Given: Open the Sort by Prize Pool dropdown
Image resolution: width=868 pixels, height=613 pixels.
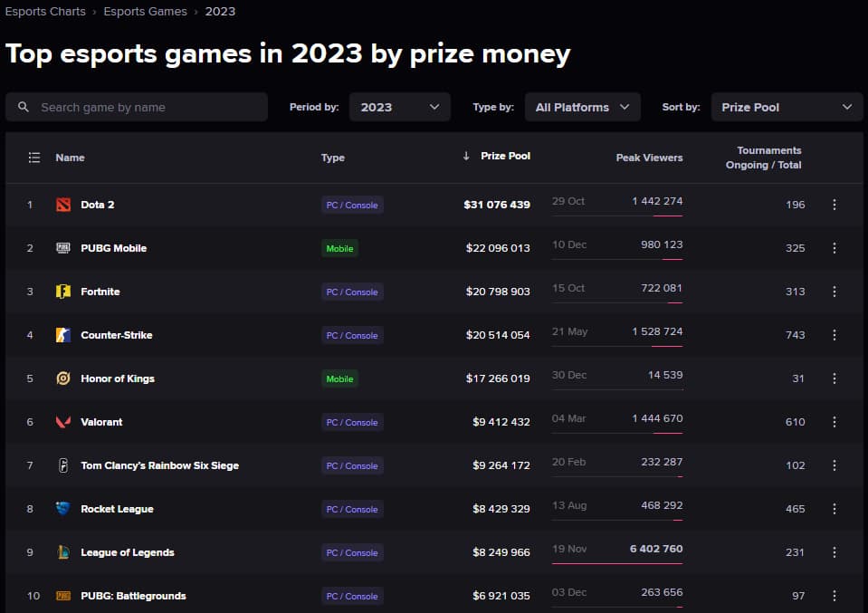Looking at the screenshot, I should coord(786,106).
